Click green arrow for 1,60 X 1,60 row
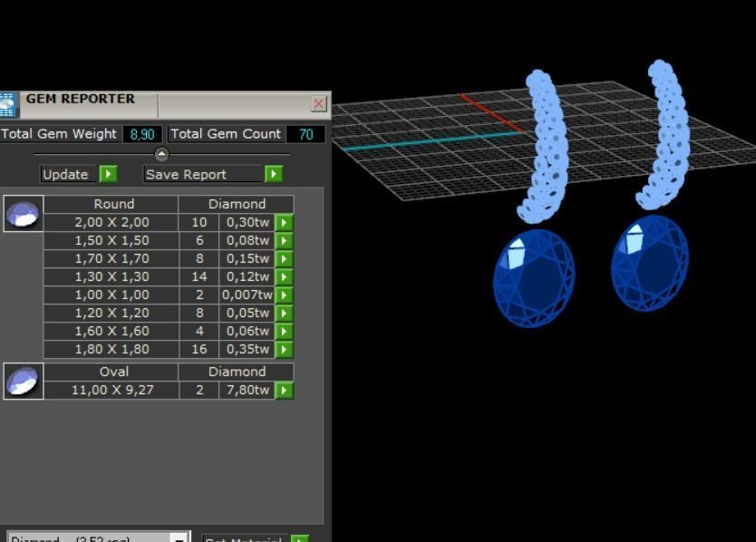The height and width of the screenshot is (542, 756). coord(285,332)
